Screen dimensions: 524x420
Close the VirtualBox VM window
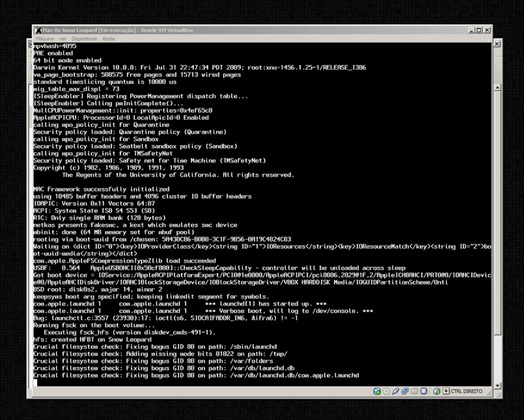click(x=487, y=30)
